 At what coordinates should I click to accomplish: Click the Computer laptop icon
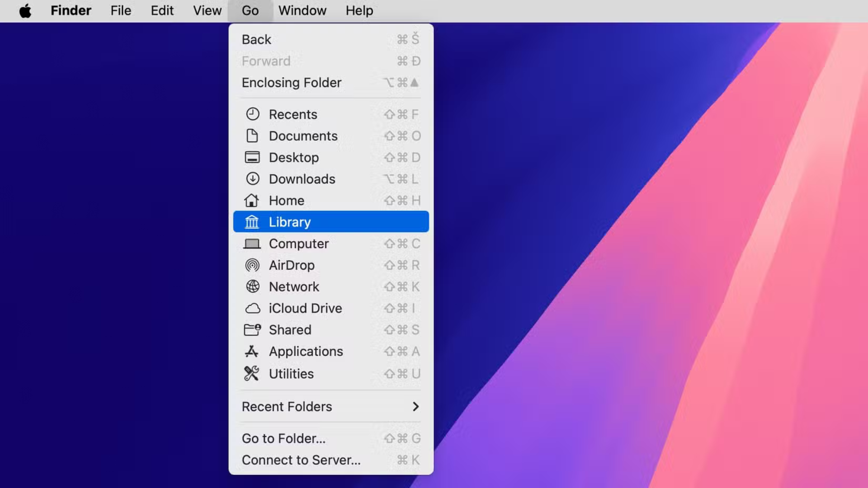[253, 244]
